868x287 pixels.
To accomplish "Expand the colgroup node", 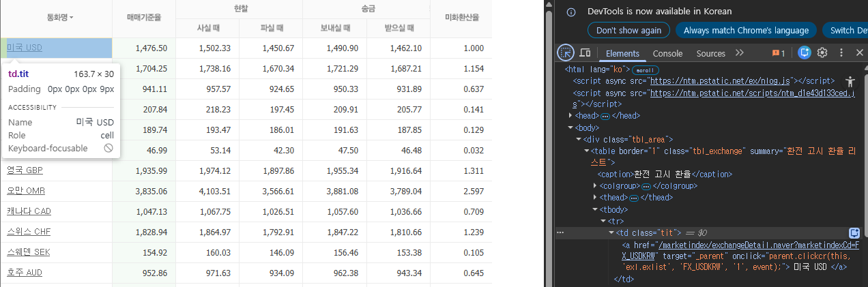I will [x=596, y=186].
